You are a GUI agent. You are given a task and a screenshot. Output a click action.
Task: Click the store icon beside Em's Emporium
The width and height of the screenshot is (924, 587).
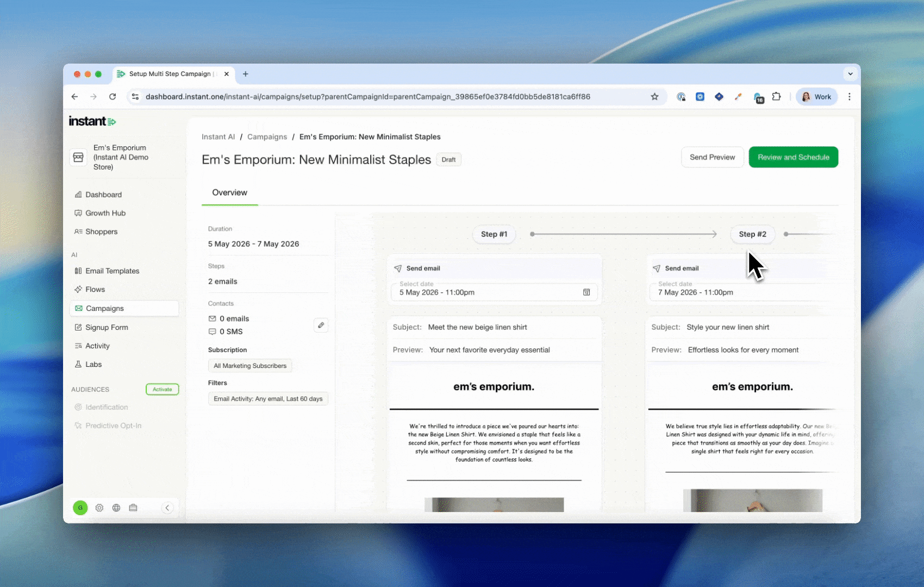coord(78,157)
